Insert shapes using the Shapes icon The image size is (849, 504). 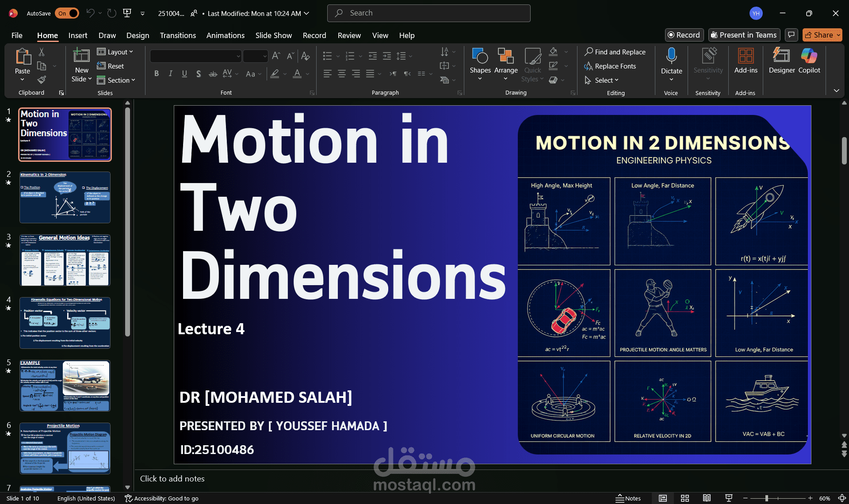pos(480,56)
